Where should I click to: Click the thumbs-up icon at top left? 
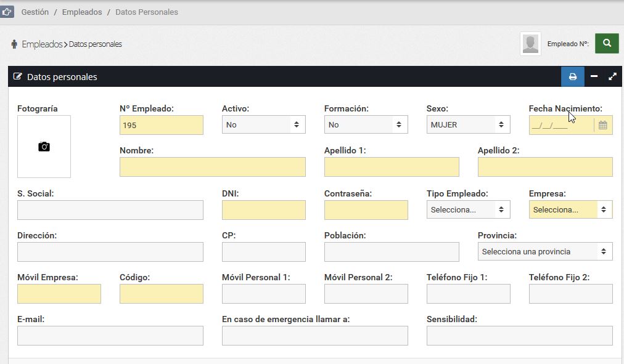(7, 12)
